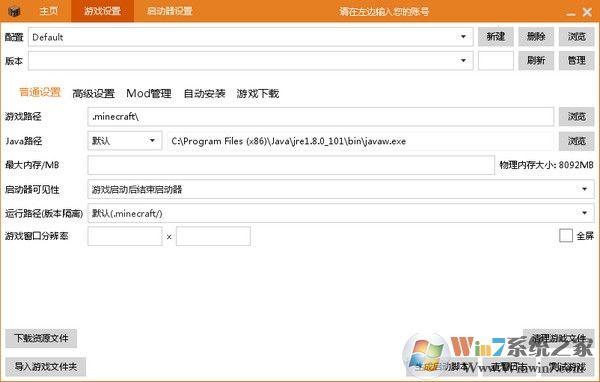Click the 游戏路径 .minecraft\ field

[x=321, y=117]
